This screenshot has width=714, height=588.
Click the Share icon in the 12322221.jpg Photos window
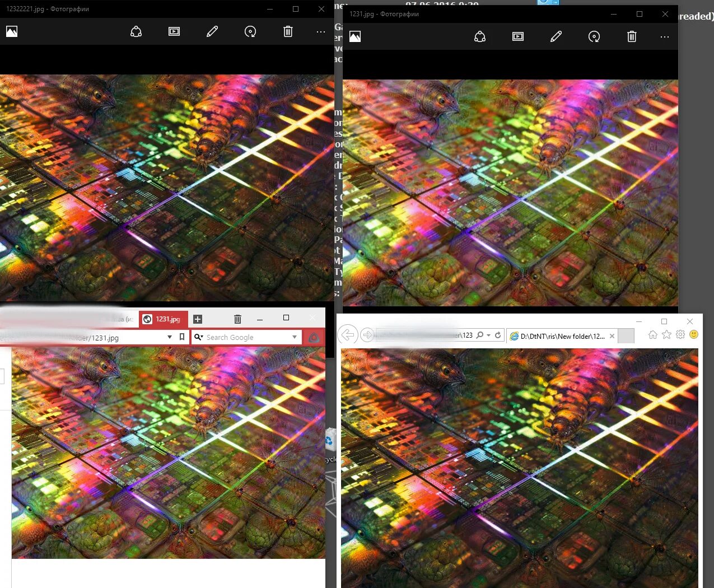pos(136,31)
